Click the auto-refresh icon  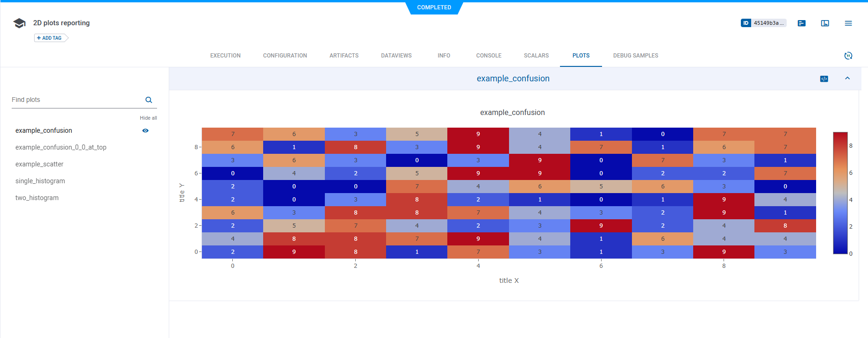848,56
